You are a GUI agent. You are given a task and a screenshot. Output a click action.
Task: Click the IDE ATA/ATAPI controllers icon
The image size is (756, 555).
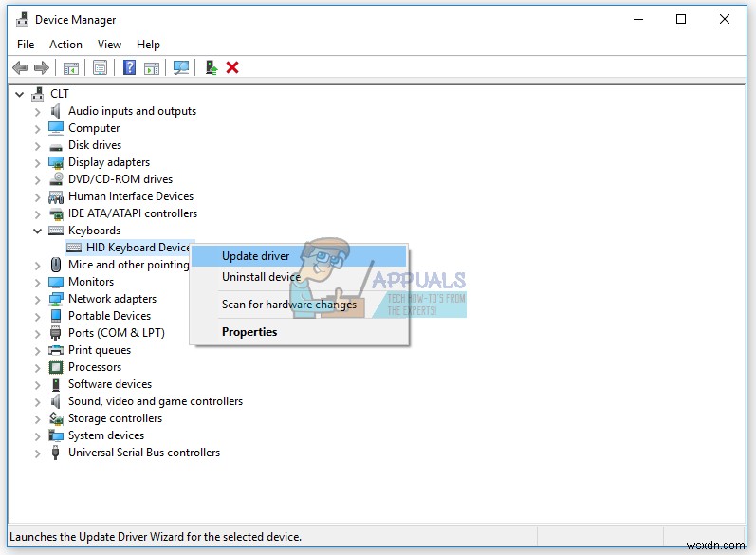56,213
